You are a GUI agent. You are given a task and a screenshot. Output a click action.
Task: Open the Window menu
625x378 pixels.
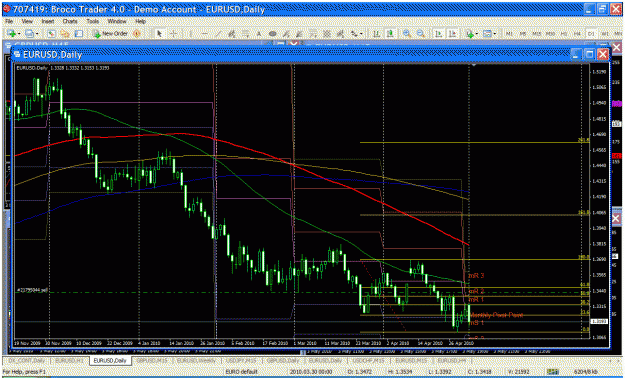pos(117,21)
